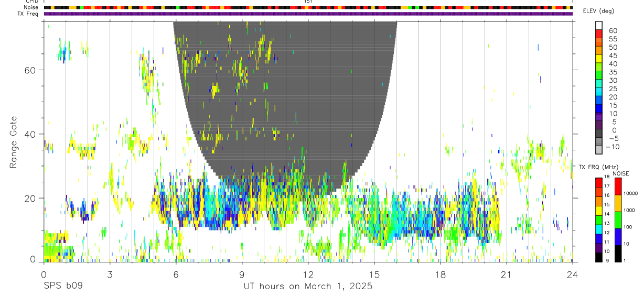The width and height of the screenshot is (644, 297).
Task: Click the orange-yellow segment of NOISE bar
Action: coord(618,203)
